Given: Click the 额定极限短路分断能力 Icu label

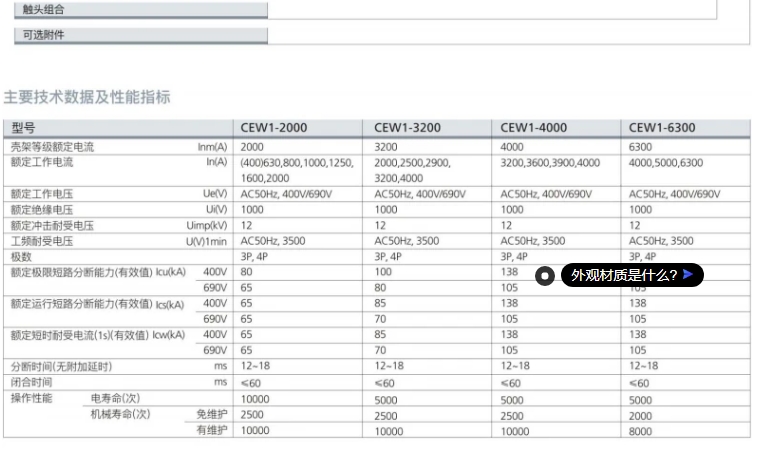Looking at the screenshot, I should click(x=98, y=272).
